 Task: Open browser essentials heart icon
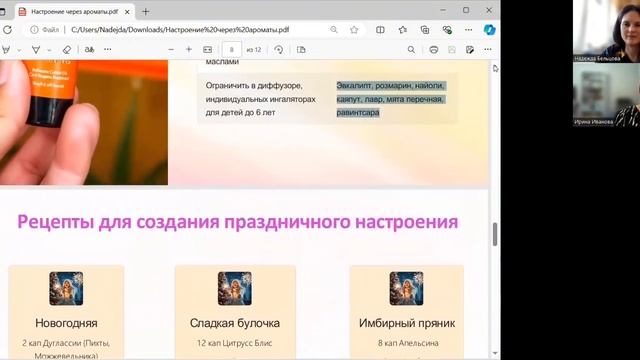(x=447, y=30)
